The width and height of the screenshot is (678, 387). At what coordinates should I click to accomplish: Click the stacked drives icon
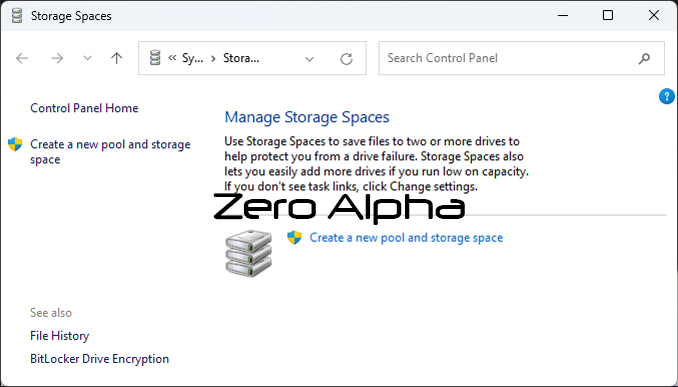point(249,253)
